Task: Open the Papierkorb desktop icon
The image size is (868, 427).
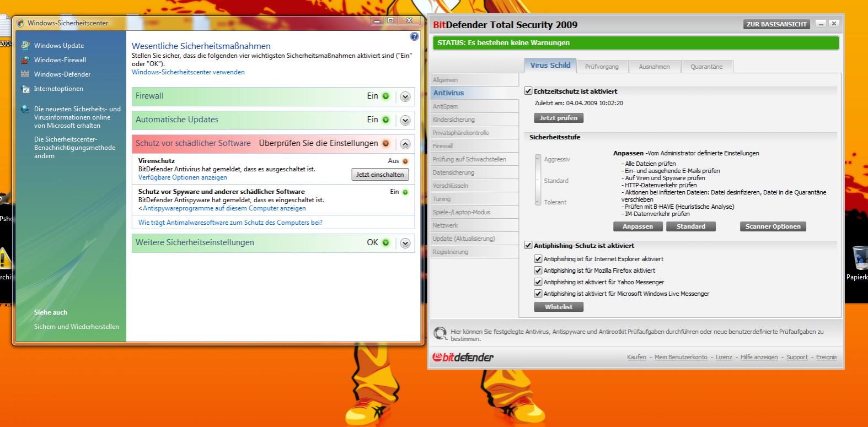Action: tap(859, 257)
